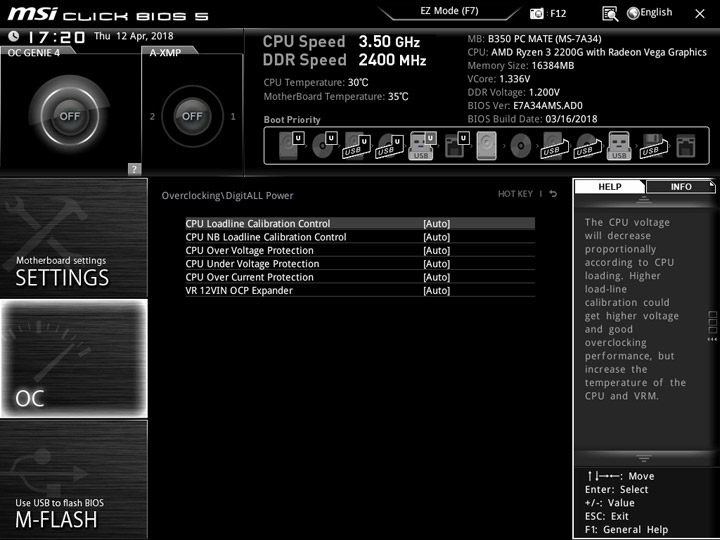Viewport: 720px width, 540px height.
Task: Click the A-XMP label tab
Action: pyautogui.click(x=165, y=53)
